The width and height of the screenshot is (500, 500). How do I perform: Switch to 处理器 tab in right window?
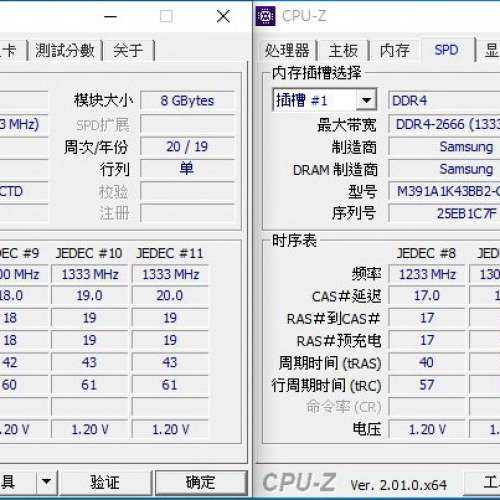tap(287, 51)
